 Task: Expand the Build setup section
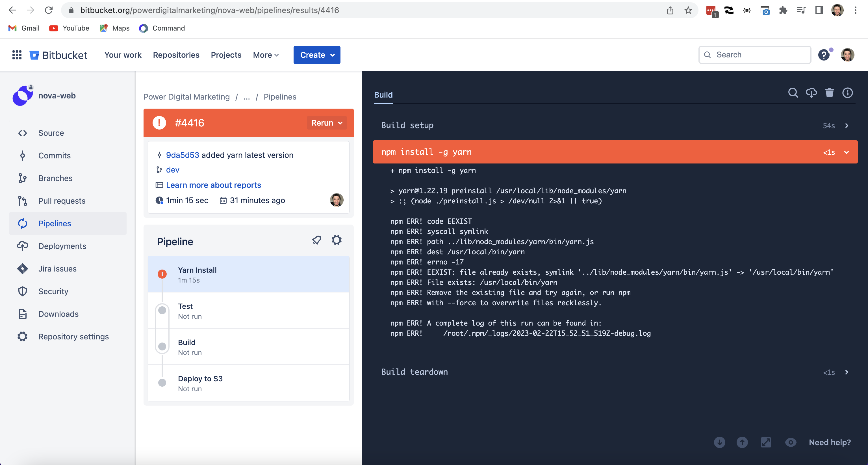click(615, 125)
